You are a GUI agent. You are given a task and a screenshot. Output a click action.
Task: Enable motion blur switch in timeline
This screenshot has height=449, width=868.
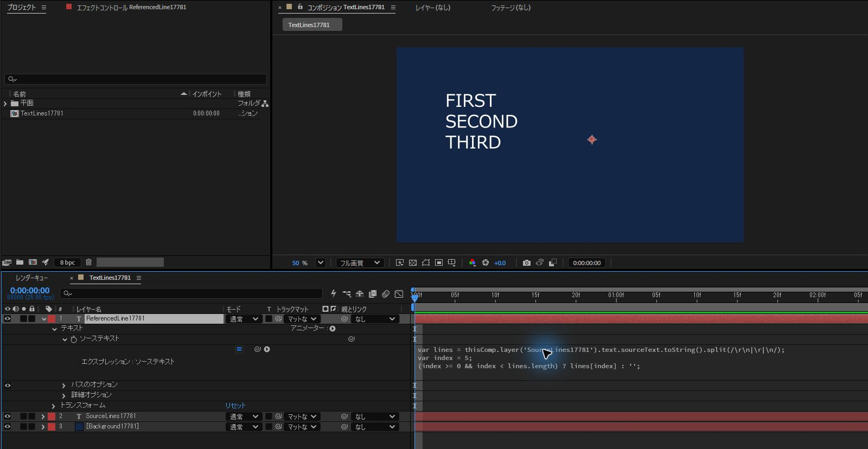386,294
